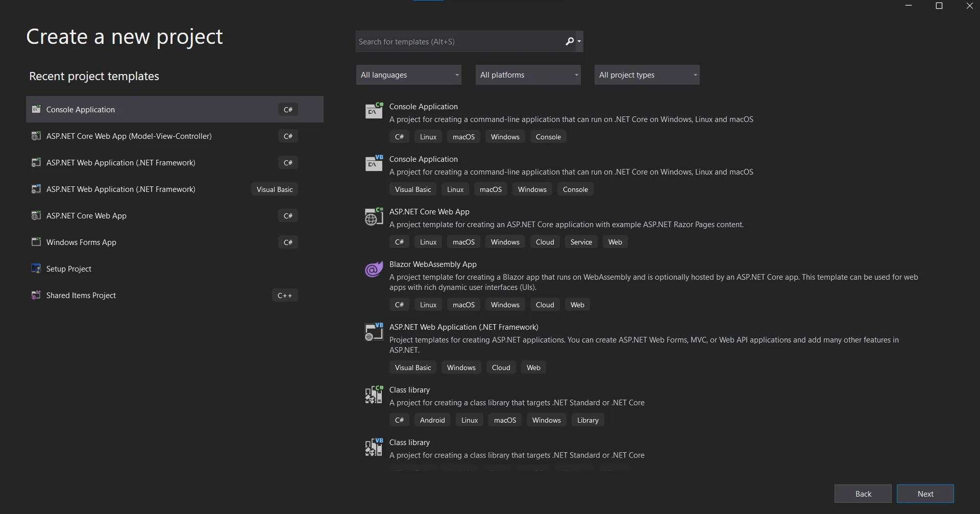Select recent ASP.NET Core Web App (Model-View-Controller)
This screenshot has width=980, height=514.
click(x=175, y=136)
